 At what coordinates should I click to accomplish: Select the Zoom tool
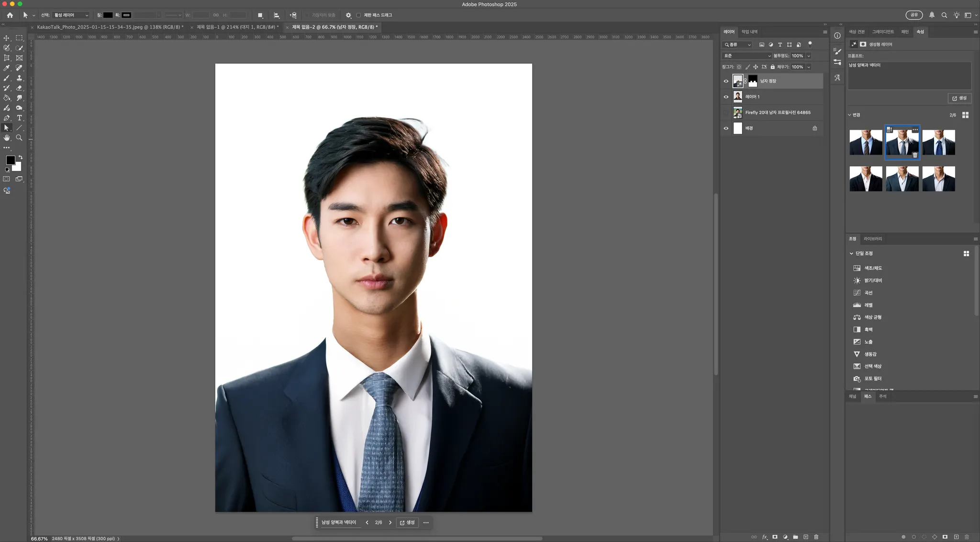pyautogui.click(x=19, y=138)
